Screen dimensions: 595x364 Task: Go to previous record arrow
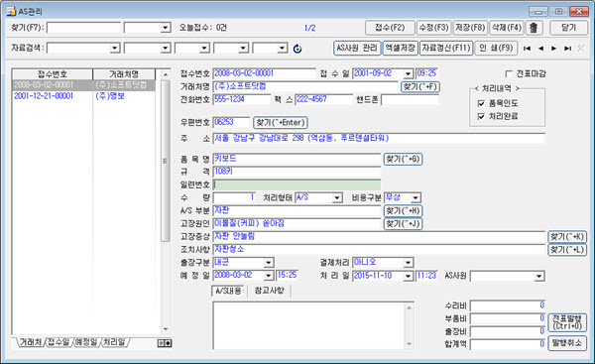pyautogui.click(x=540, y=49)
